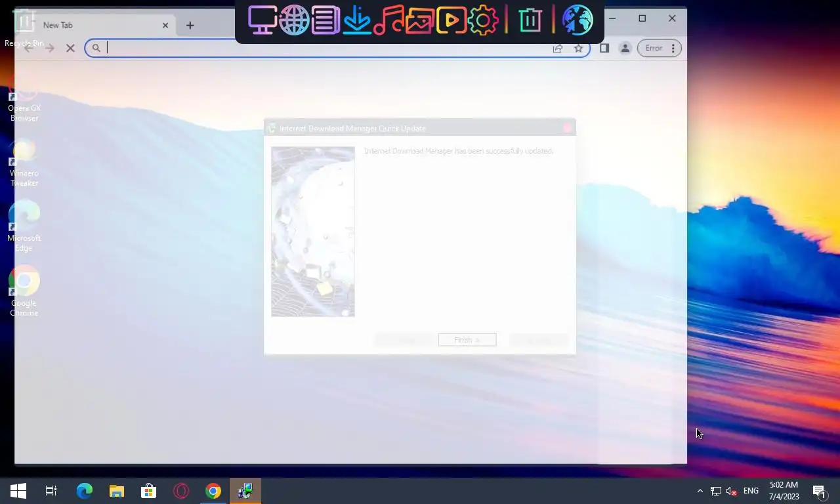Open the Chrome three-dot menu
The height and width of the screenshot is (504, 840).
pyautogui.click(x=673, y=48)
